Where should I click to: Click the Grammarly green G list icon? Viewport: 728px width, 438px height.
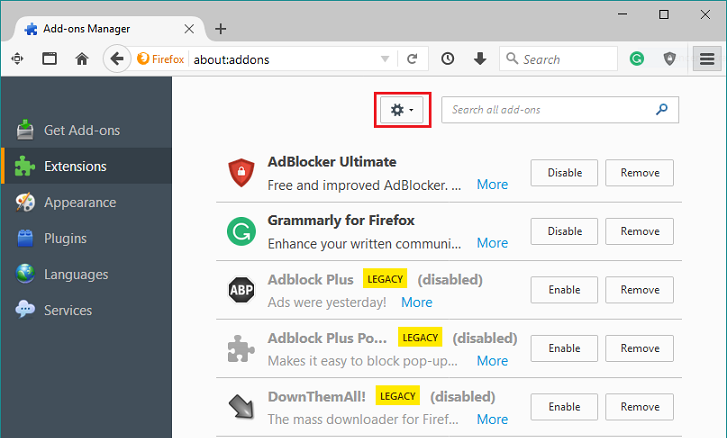(241, 231)
